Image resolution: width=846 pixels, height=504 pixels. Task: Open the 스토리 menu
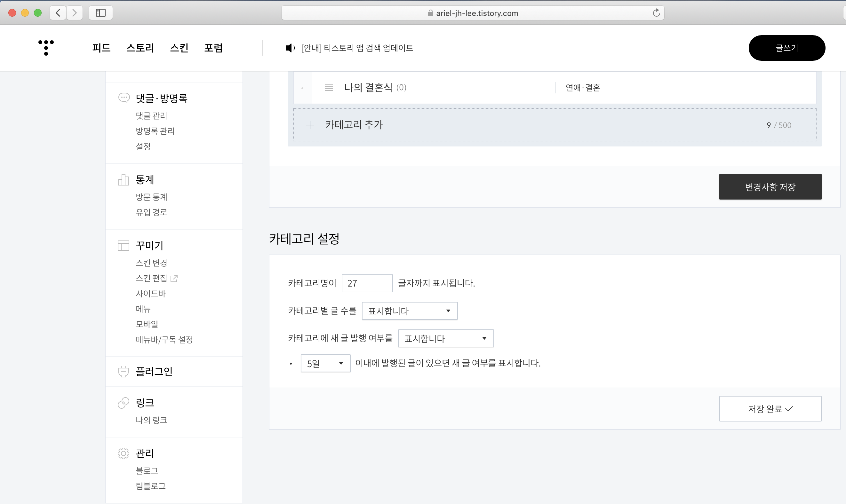(140, 48)
